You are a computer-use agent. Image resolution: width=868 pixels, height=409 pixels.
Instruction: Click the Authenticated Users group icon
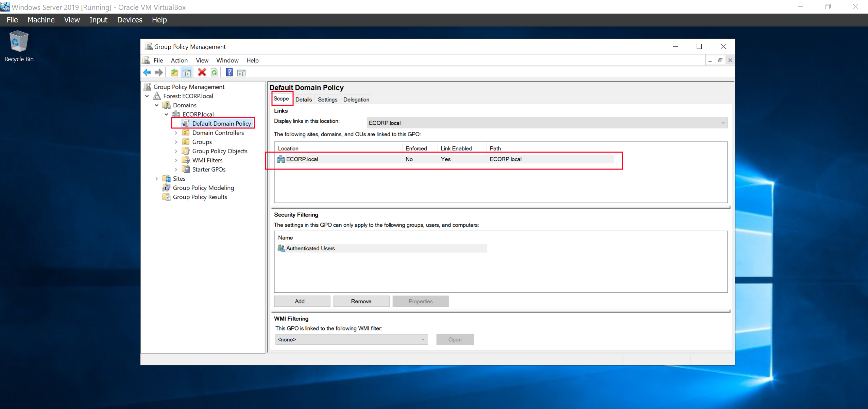point(281,248)
